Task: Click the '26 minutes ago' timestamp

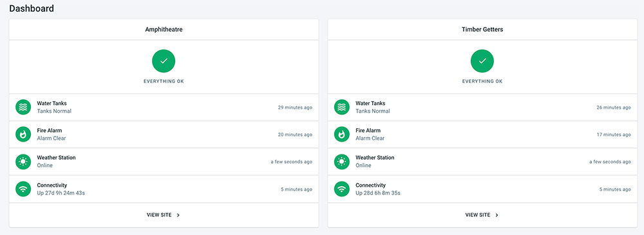Action: click(x=614, y=108)
